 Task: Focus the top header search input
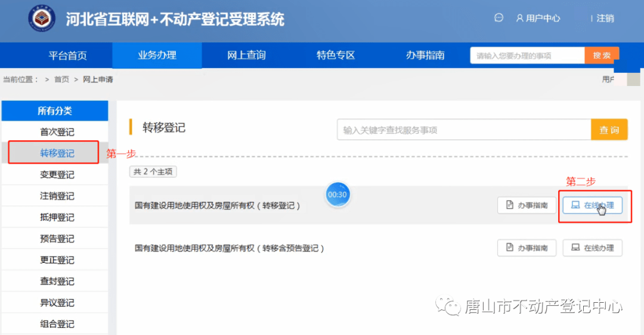(x=527, y=56)
